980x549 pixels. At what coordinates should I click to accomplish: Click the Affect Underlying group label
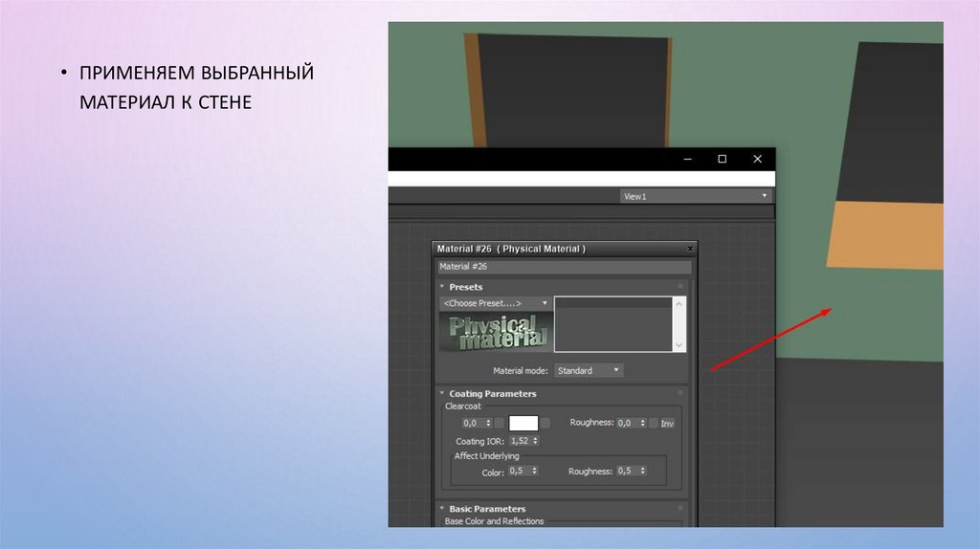point(486,456)
